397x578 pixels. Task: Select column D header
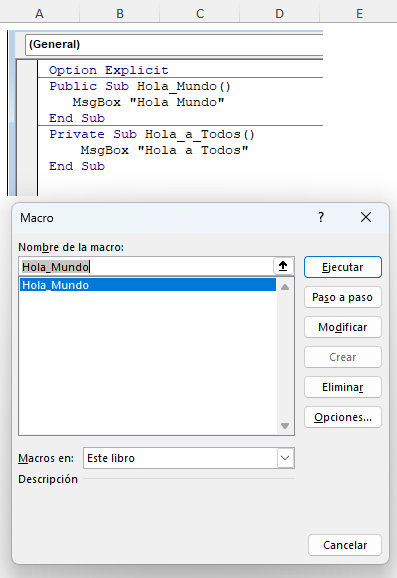(279, 14)
